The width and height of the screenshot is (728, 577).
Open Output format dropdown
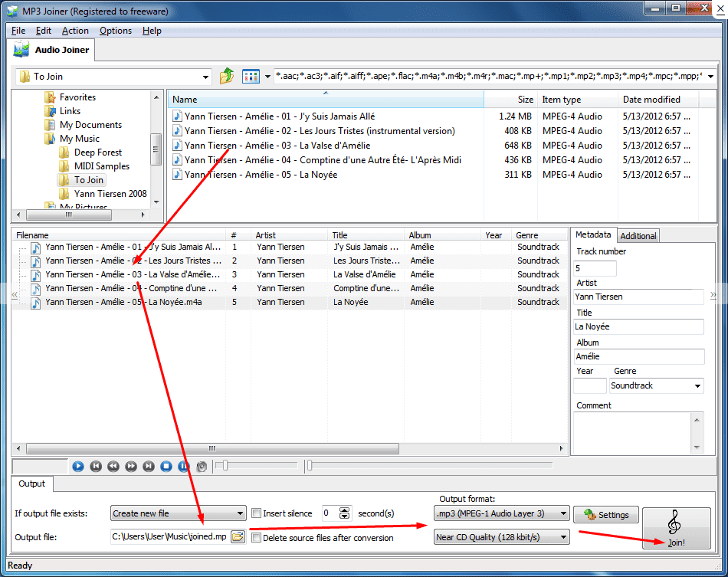501,513
